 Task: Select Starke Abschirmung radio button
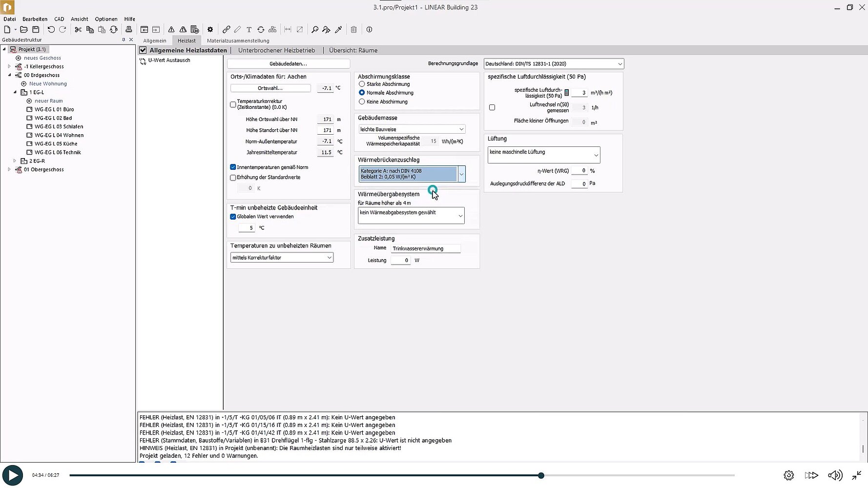click(362, 84)
